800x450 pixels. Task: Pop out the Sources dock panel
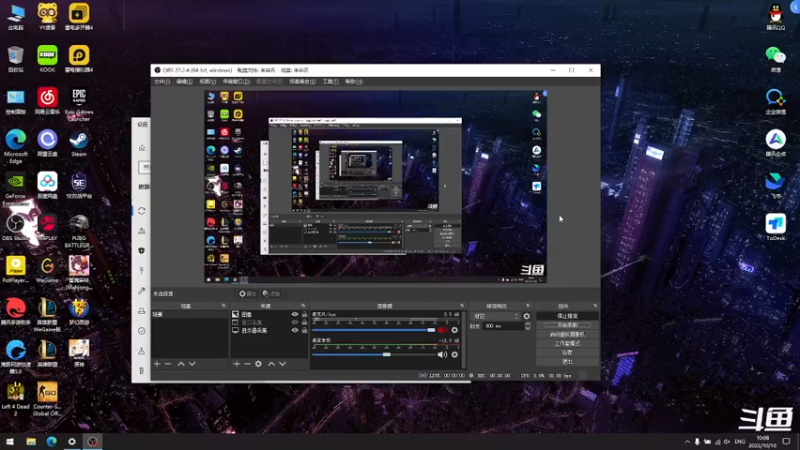pyautogui.click(x=303, y=306)
